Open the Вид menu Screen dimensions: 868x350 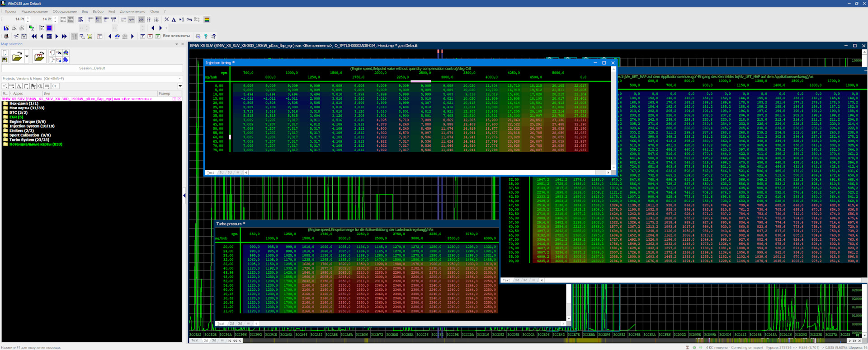[85, 11]
